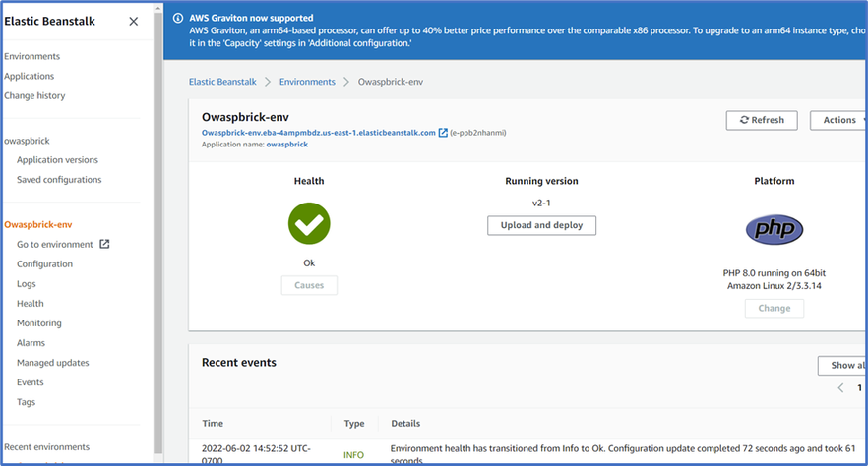Click the running version v2-1 text
Image resolution: width=868 pixels, height=466 pixels.
click(x=541, y=203)
